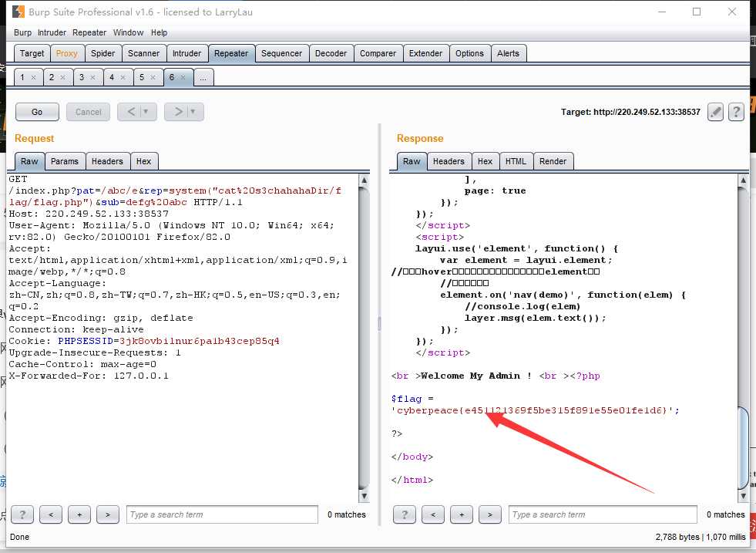This screenshot has width=756, height=553.
Task: Select the response Render tab
Action: [553, 161]
